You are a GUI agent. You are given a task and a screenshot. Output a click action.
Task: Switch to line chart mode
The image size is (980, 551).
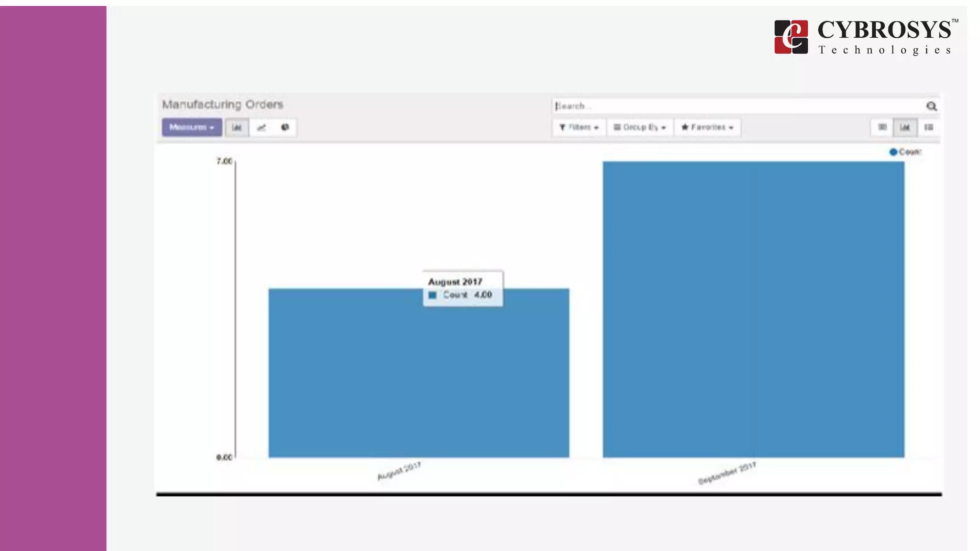[261, 128]
